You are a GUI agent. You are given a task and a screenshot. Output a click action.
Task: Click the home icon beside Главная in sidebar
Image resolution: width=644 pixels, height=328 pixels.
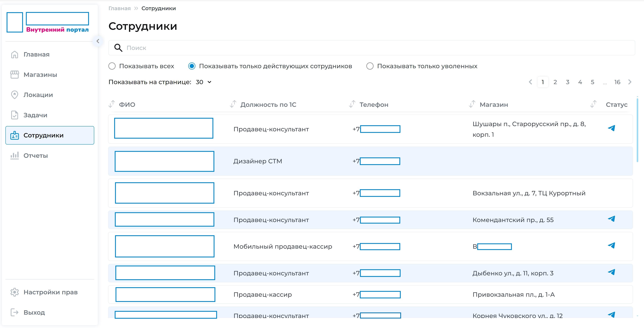pos(15,54)
